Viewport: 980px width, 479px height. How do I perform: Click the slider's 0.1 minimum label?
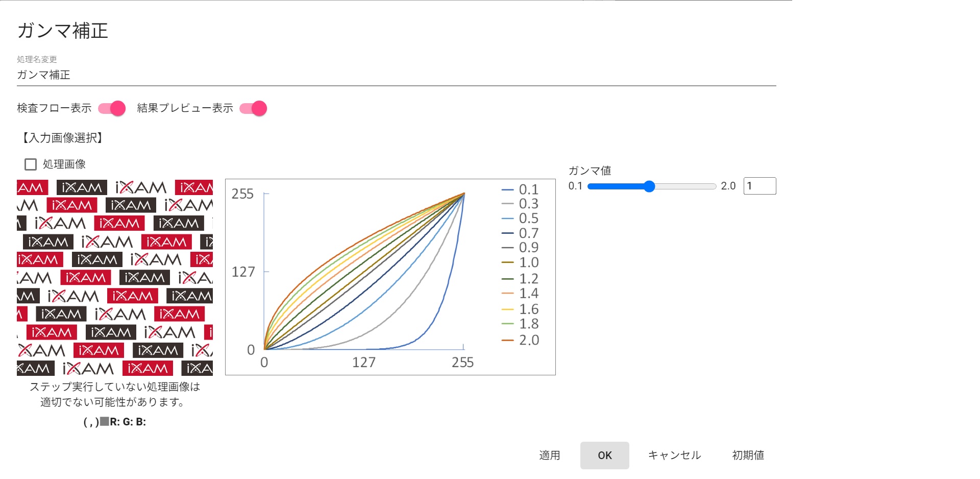(575, 186)
